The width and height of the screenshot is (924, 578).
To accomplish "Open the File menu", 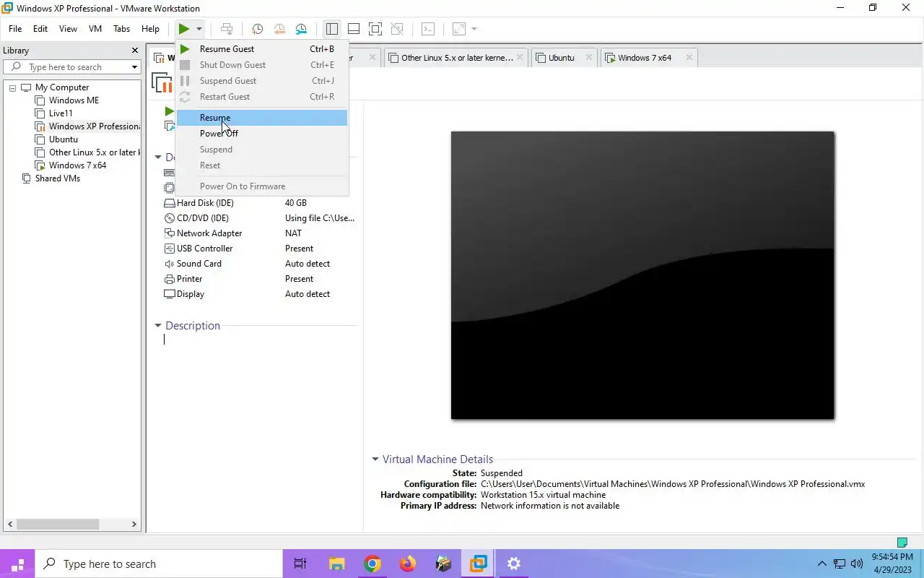I will pyautogui.click(x=15, y=29).
